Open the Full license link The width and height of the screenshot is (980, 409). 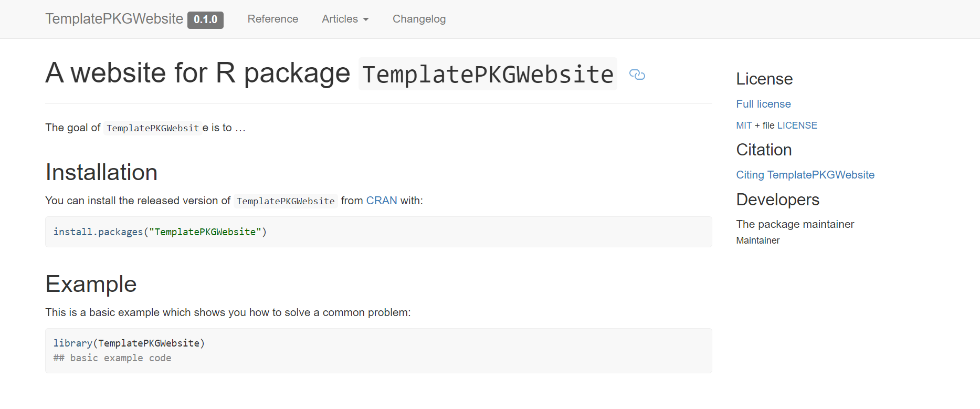[763, 104]
